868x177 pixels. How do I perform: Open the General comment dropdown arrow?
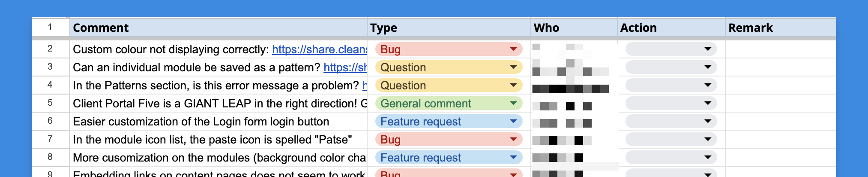coord(513,103)
